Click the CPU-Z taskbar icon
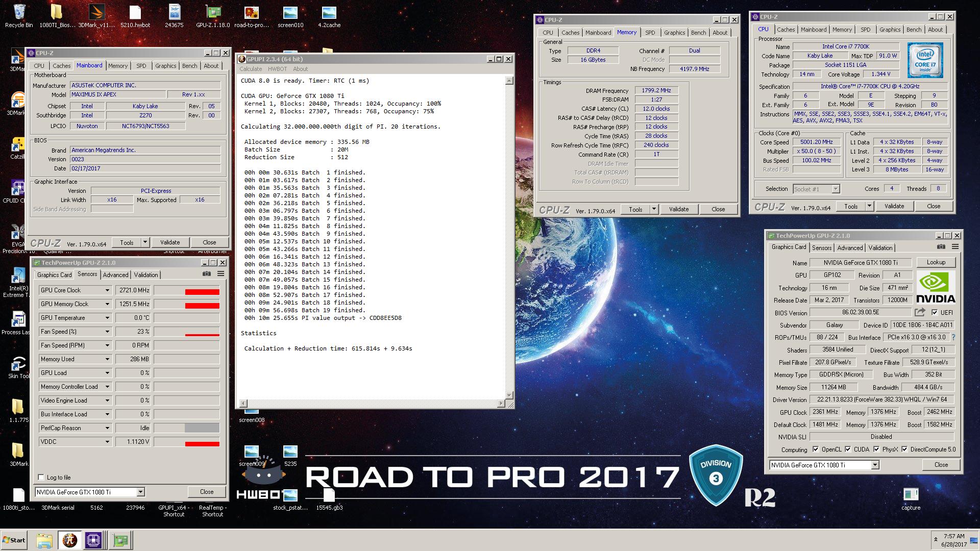This screenshot has width=980, height=551. click(94, 540)
